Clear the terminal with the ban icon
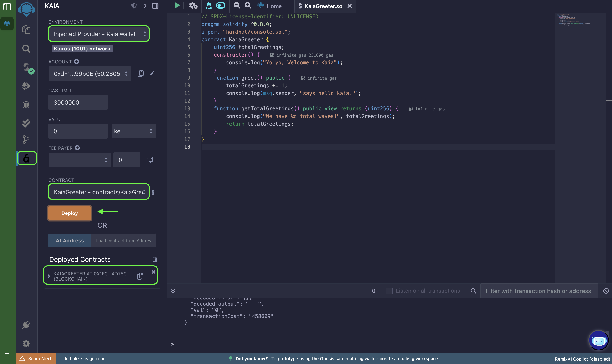 [x=606, y=291]
